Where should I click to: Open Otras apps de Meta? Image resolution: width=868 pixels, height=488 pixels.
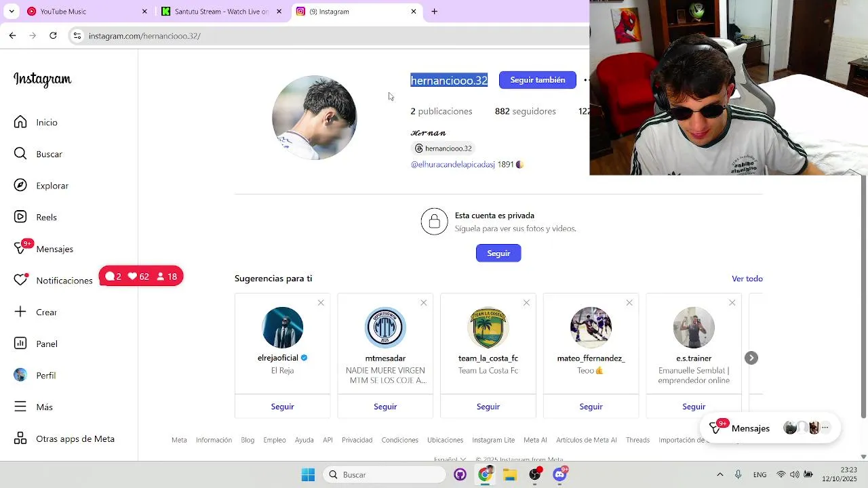coord(64,439)
